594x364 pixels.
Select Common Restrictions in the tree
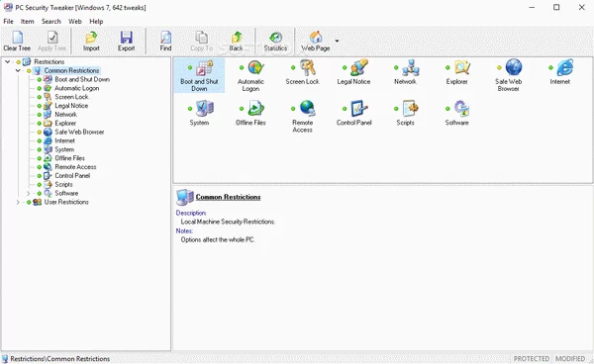tap(71, 70)
